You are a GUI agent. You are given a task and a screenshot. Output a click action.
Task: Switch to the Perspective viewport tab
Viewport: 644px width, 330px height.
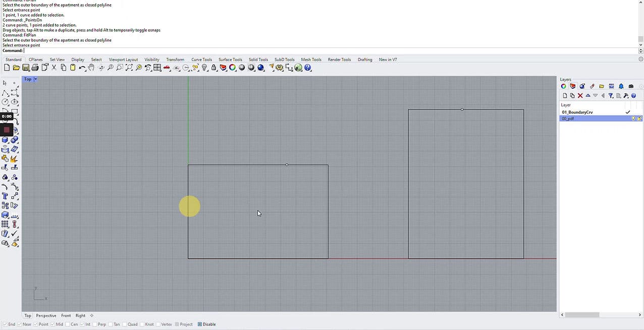pos(46,316)
